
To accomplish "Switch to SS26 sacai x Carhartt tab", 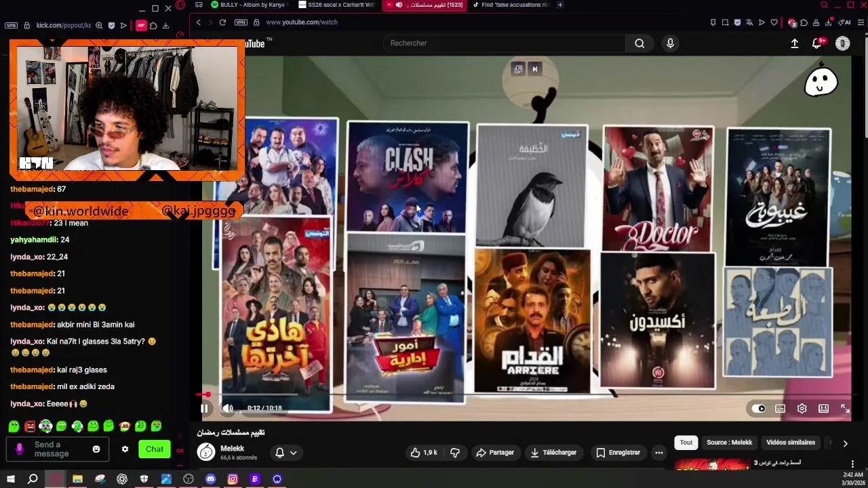I will click(x=337, y=5).
